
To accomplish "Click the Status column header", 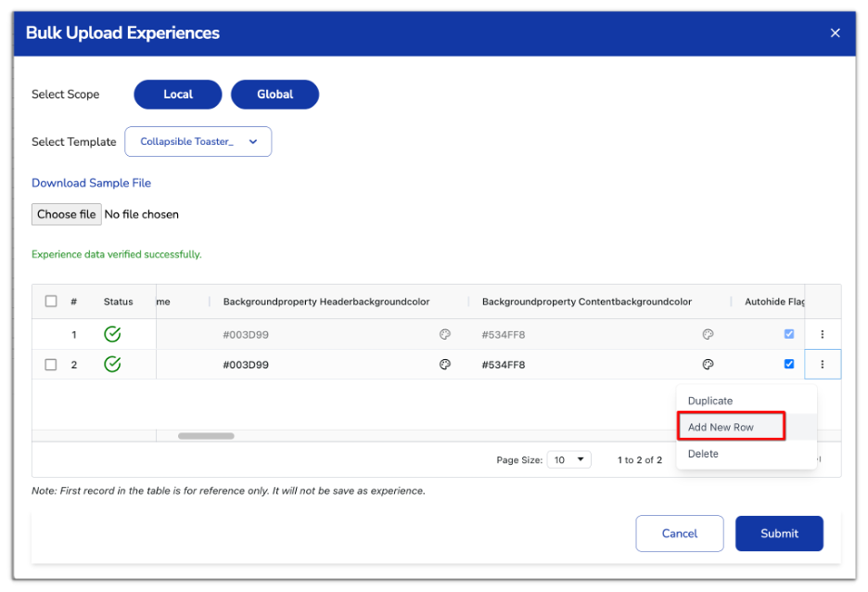I will [118, 302].
